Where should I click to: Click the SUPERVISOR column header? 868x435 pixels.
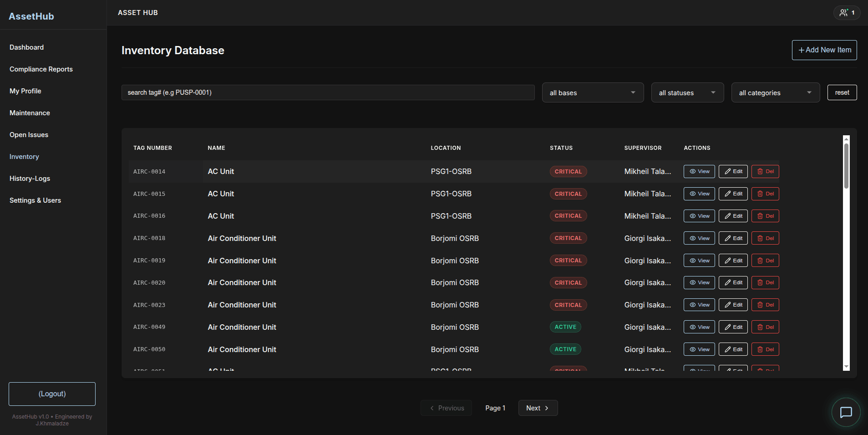(643, 148)
